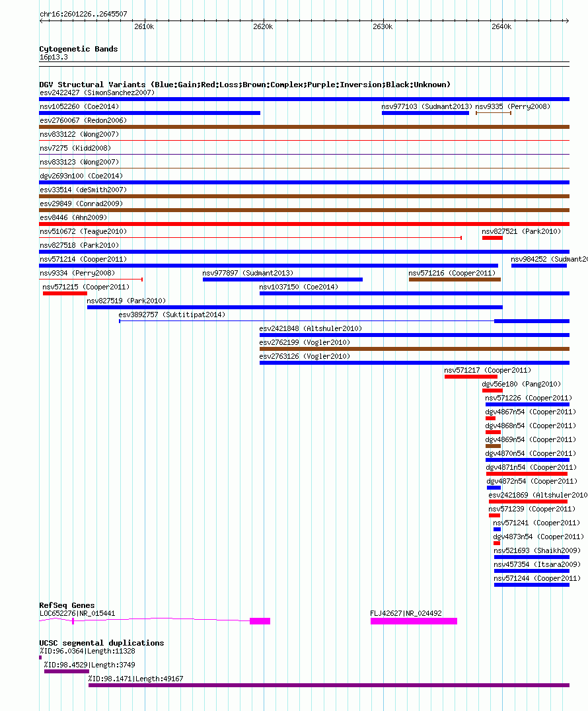
Task: Click the chr16:2601226..2645507 coordinates text
Action: 83,14
